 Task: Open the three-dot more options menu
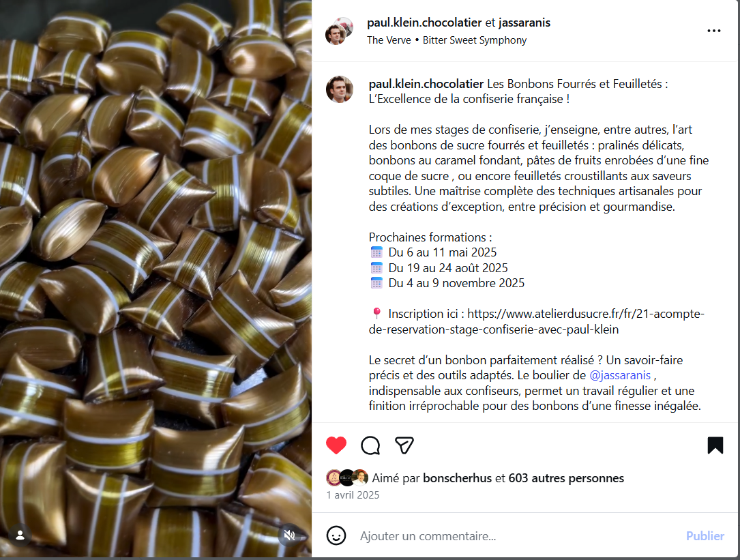pos(713,31)
